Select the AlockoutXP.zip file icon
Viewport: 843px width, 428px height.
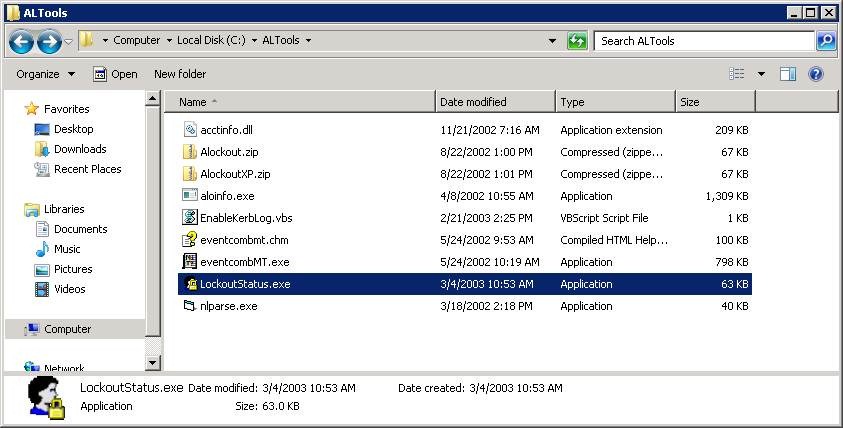tap(189, 174)
